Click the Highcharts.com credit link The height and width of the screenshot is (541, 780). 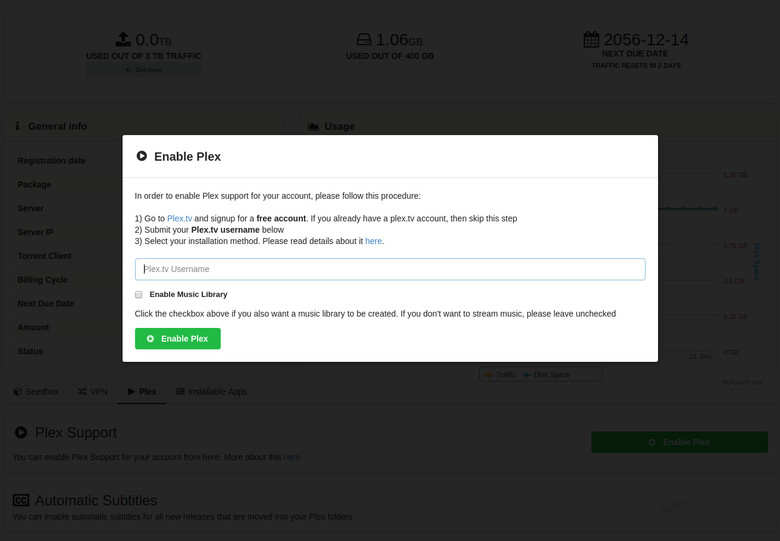[x=742, y=382]
